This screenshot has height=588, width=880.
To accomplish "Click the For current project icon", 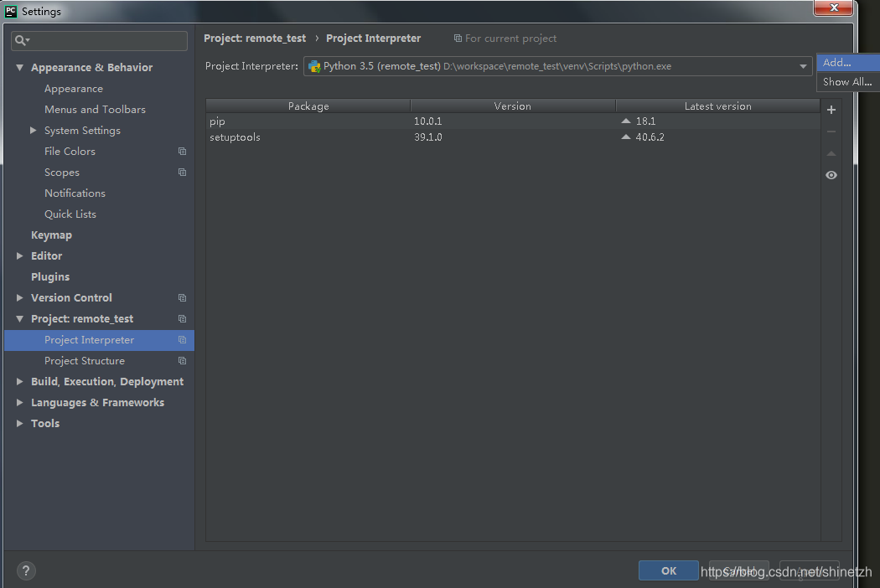I will click(x=458, y=39).
